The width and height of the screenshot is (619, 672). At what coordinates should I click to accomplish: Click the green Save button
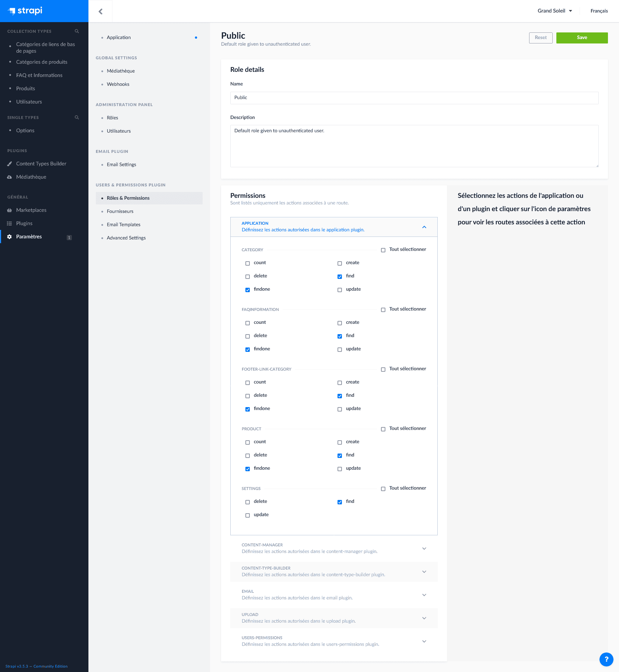click(x=582, y=38)
